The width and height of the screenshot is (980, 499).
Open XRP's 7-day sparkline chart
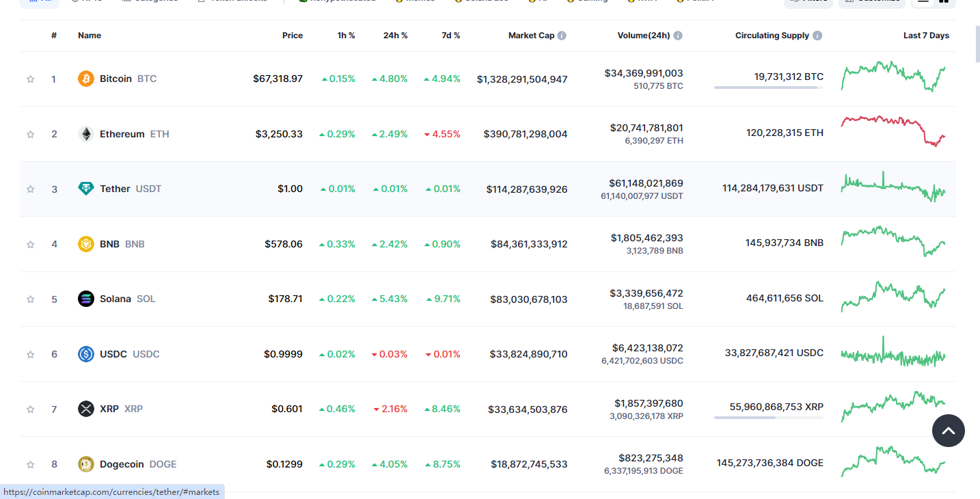point(894,406)
